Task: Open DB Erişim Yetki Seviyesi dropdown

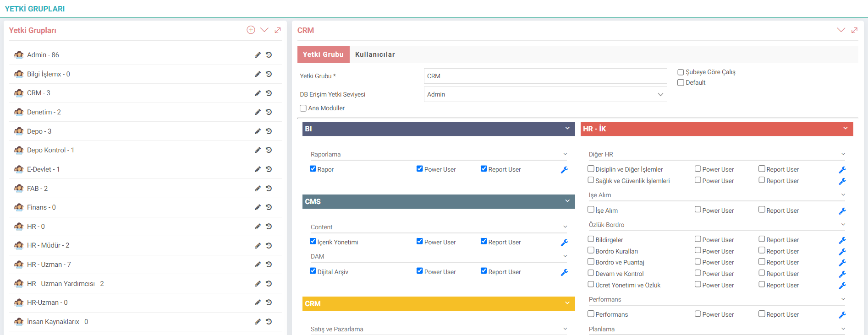Action: [545, 94]
